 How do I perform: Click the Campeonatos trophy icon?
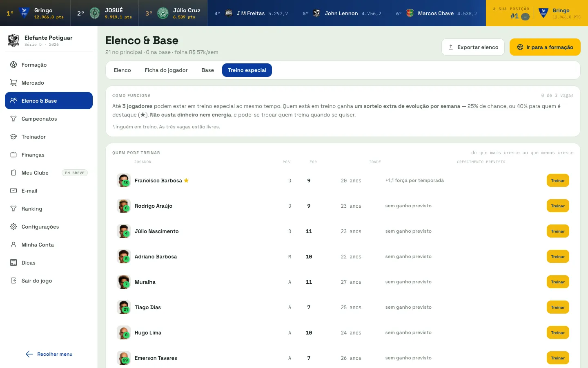click(13, 119)
